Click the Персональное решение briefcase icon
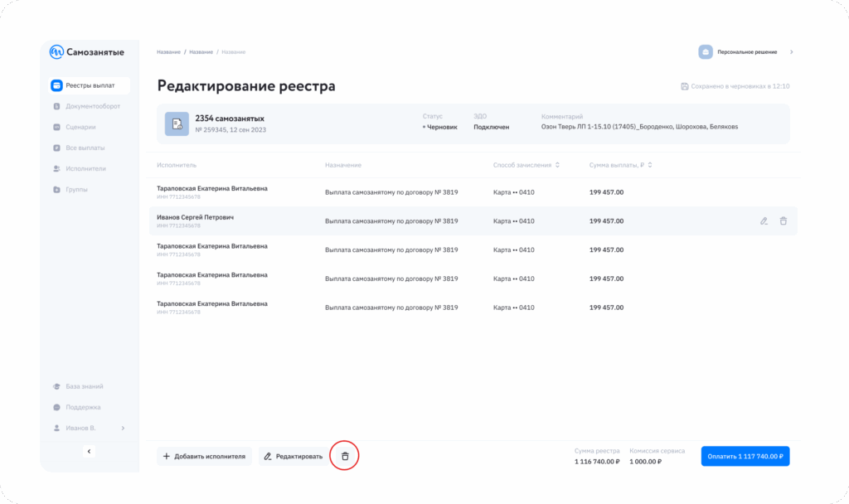Image resolution: width=849 pixels, height=504 pixels. (706, 52)
